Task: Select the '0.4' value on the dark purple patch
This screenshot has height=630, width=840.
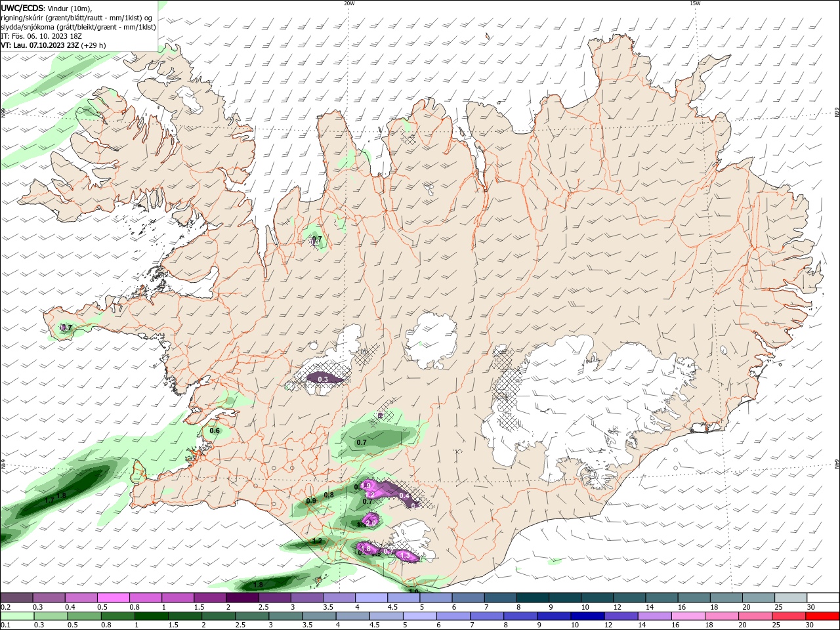Action: pyautogui.click(x=404, y=496)
